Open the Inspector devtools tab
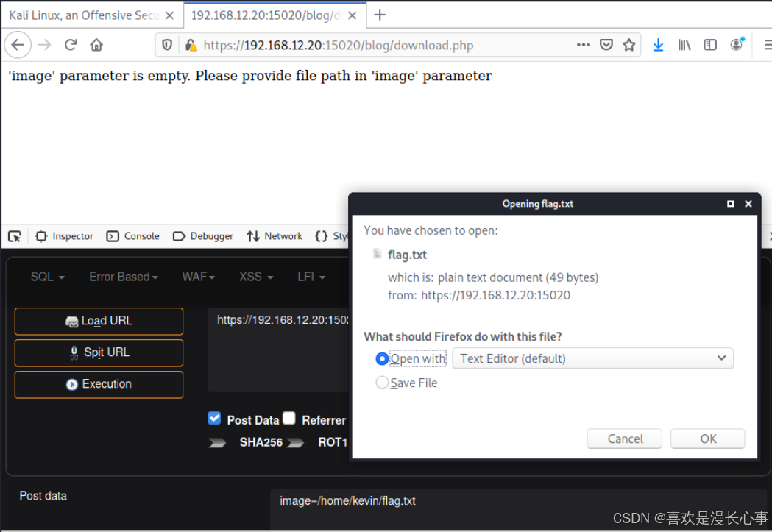The height and width of the screenshot is (532, 772). click(65, 236)
